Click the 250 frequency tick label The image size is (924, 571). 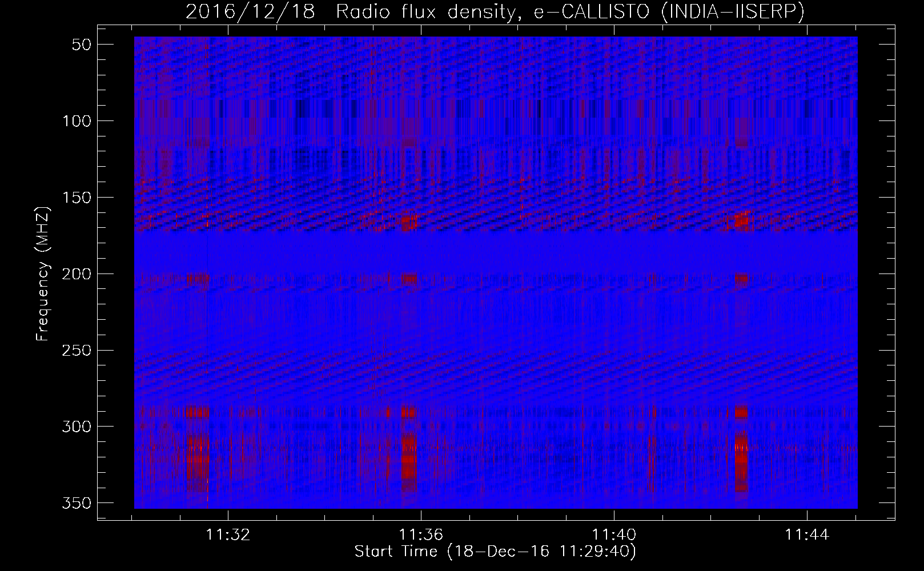77,350
